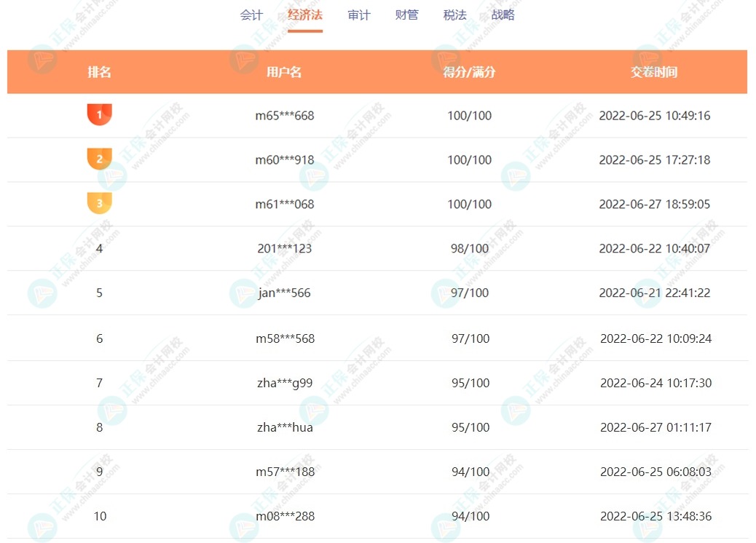This screenshot has width=756, height=543.
Task: Click score 100/100 of m65***668
Action: click(470, 116)
